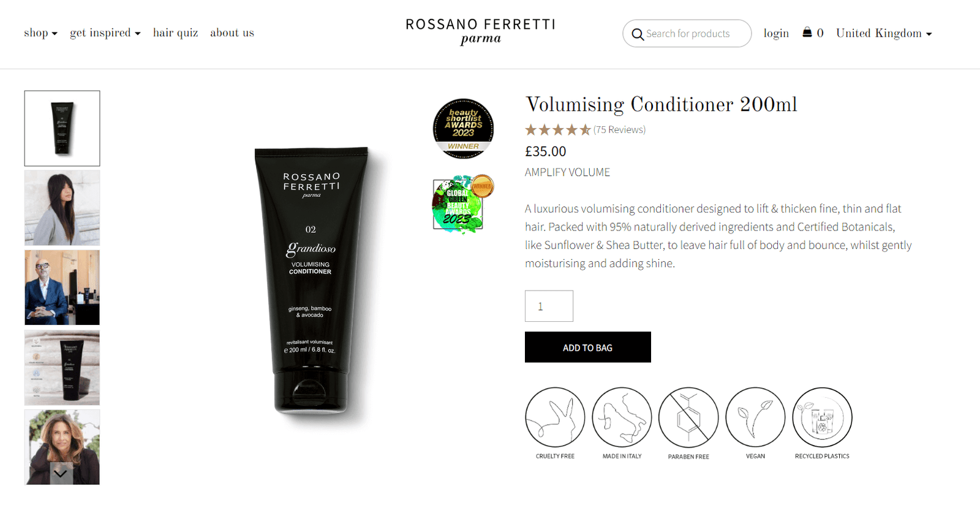Open the 75 Reviews link
The height and width of the screenshot is (518, 980).
coord(619,129)
